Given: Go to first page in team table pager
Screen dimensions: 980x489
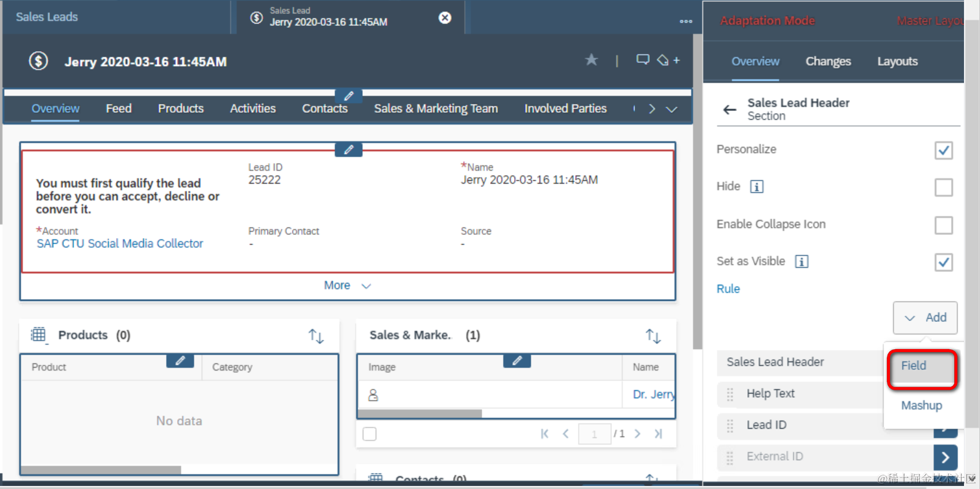Looking at the screenshot, I should click(x=544, y=434).
